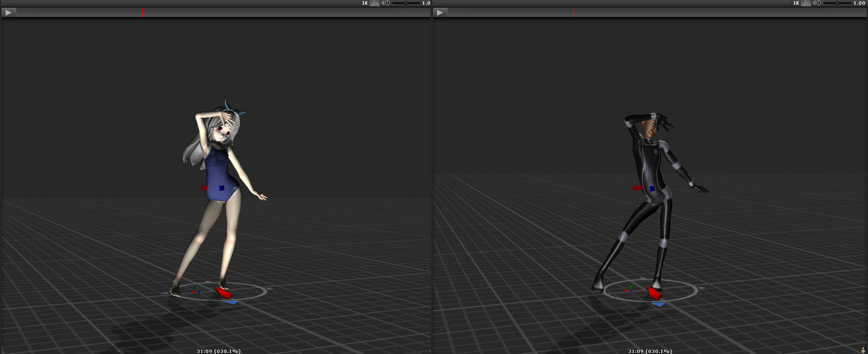Click the golden mannequin icon at bottom right

tap(863, 350)
